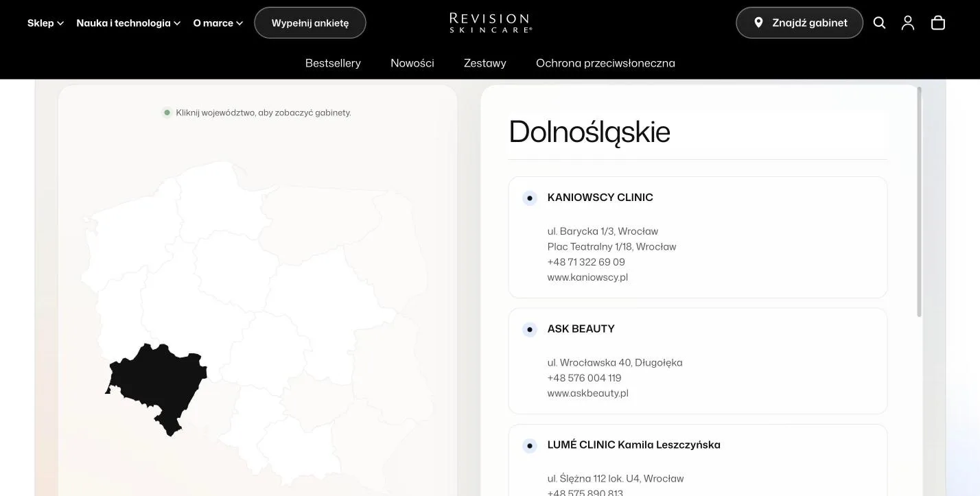The height and width of the screenshot is (496, 980).
Task: Go to Ochrona przeciwsłoneczna section
Action: pos(605,63)
